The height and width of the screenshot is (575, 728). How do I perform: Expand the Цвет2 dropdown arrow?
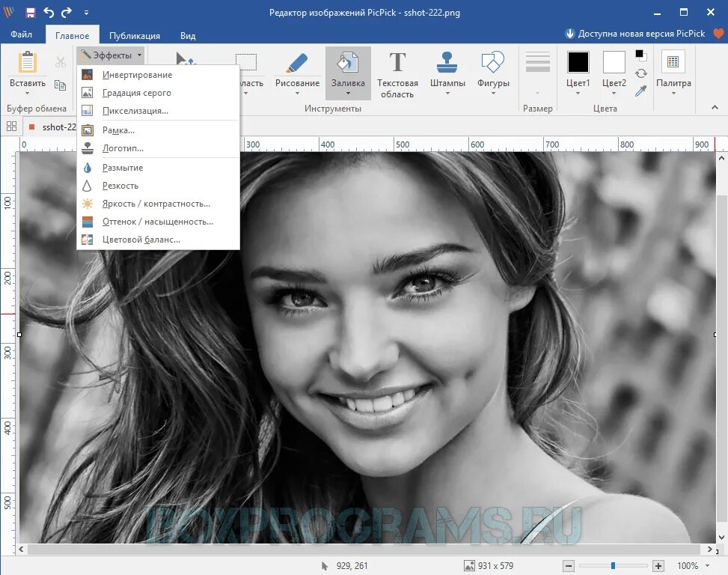coord(614,94)
